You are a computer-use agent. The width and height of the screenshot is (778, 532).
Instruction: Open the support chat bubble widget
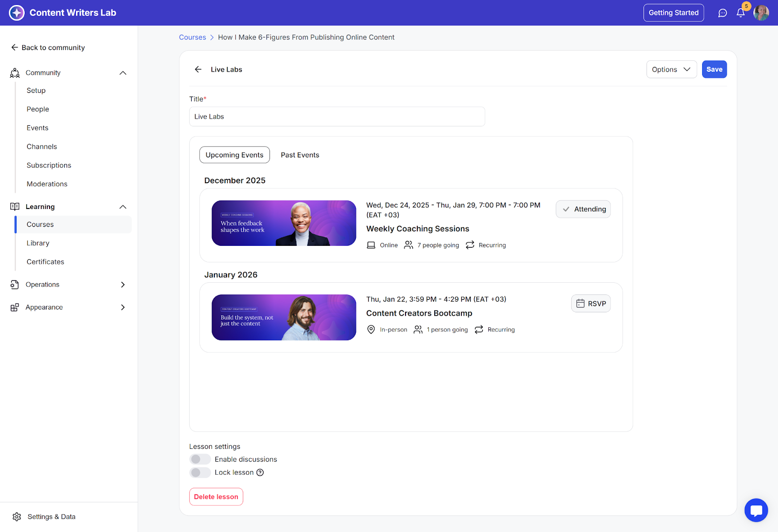pyautogui.click(x=756, y=510)
